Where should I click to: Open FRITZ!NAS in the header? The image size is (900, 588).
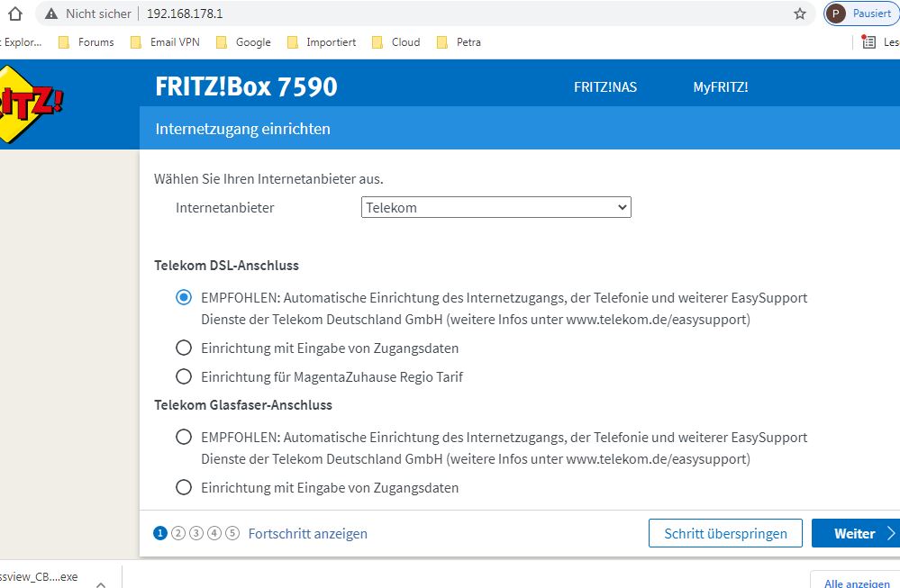point(605,87)
